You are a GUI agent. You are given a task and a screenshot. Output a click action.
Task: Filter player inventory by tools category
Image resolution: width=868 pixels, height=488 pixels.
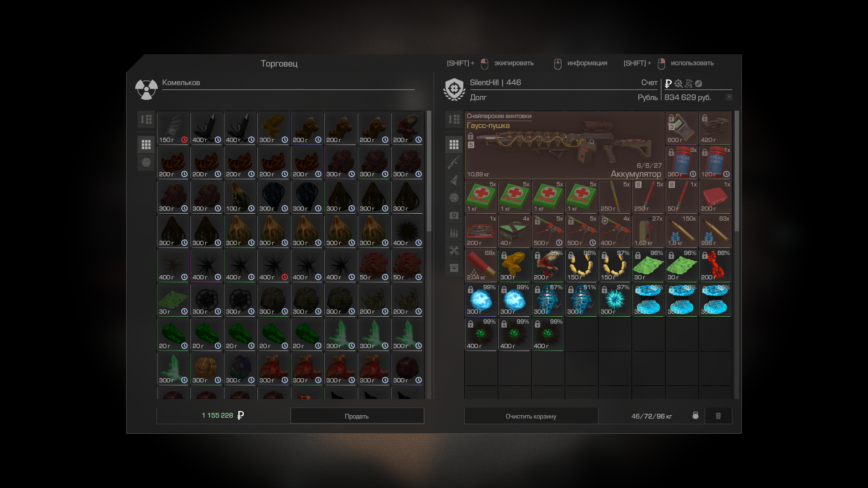[x=454, y=250]
